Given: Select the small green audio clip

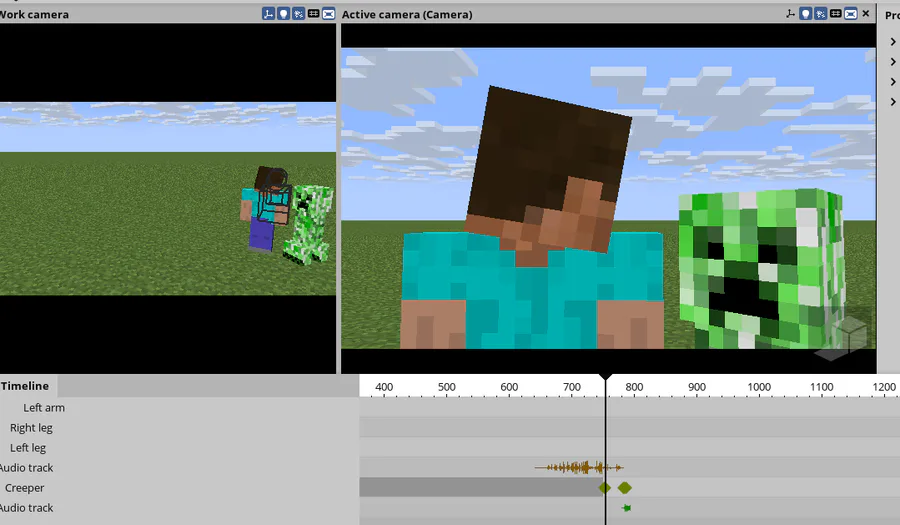Looking at the screenshot, I should click(x=627, y=508).
